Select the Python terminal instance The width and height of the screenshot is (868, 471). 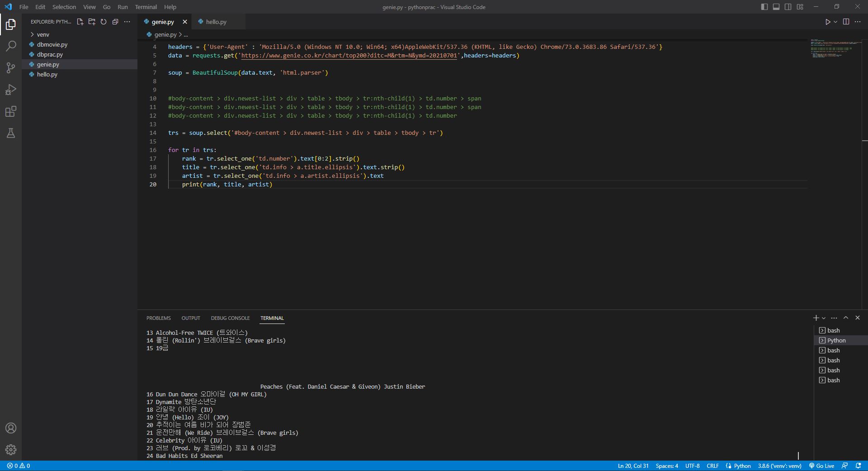(840, 340)
